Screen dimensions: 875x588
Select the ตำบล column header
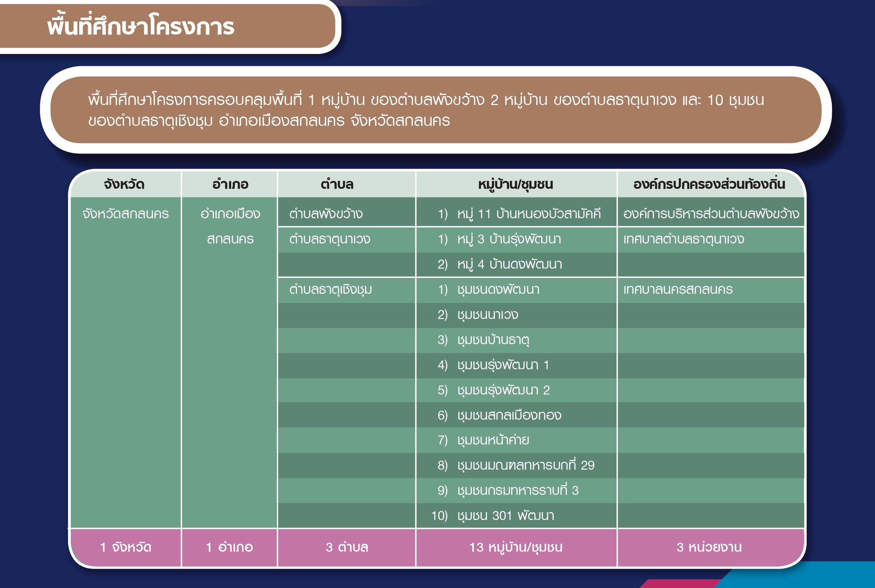pyautogui.click(x=337, y=184)
